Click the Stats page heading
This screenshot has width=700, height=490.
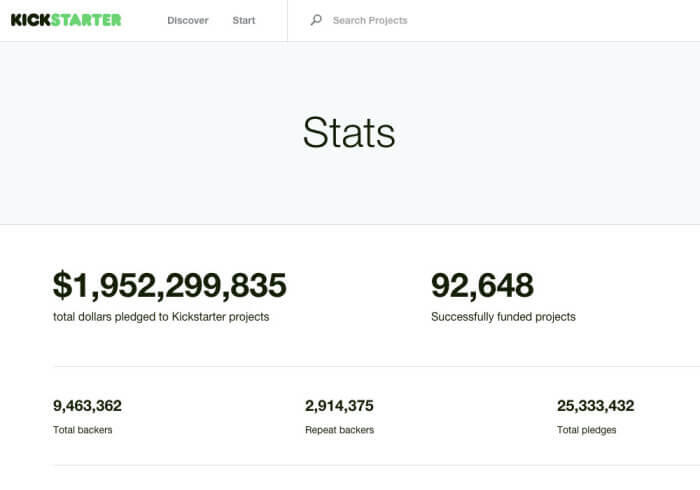349,133
